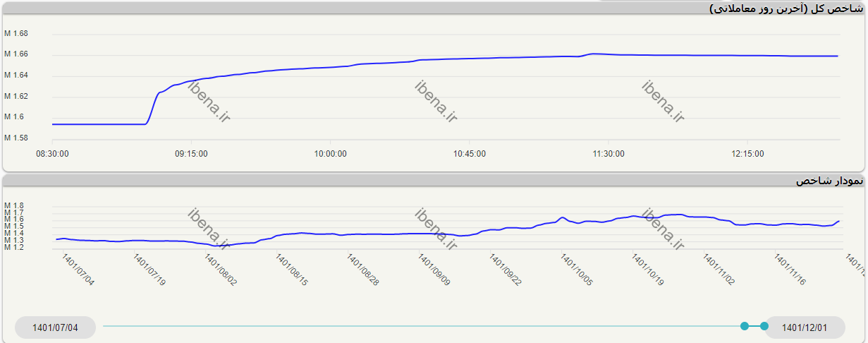Image resolution: width=868 pixels, height=343 pixels.
Task: Click the 09:15:00 label on the time axis
Action: click(x=191, y=154)
